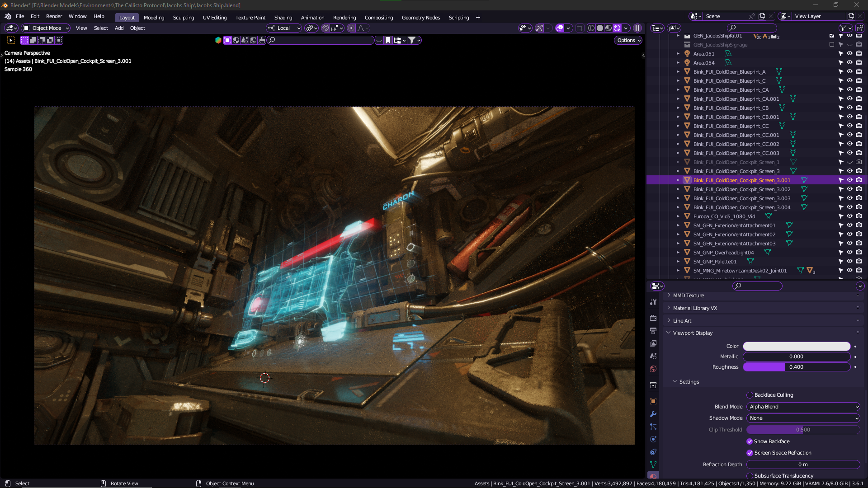Toggle snapping magnet icon
Viewport: 868px width, 488px height.
tap(325, 28)
